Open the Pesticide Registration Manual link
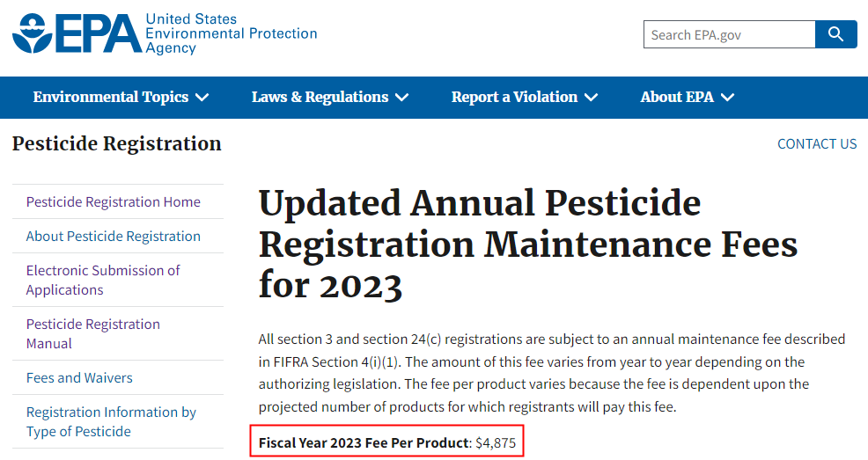868x460 pixels. (93, 333)
